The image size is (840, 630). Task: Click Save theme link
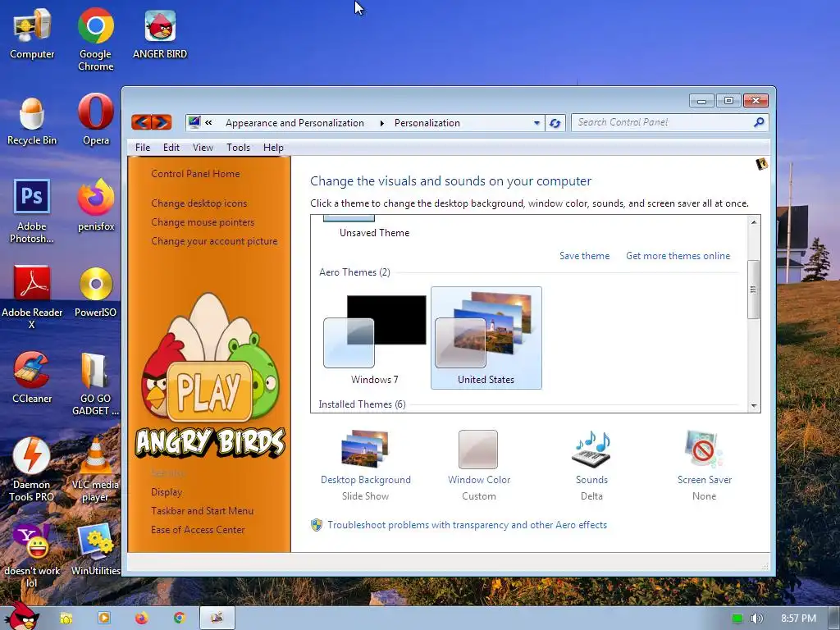pos(584,256)
